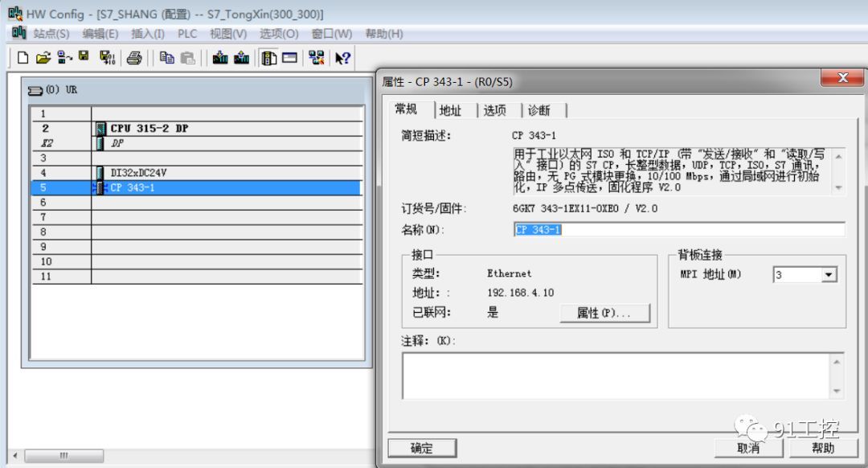Click the Open folder toolbar icon
The width and height of the screenshot is (868, 468).
pyautogui.click(x=43, y=58)
